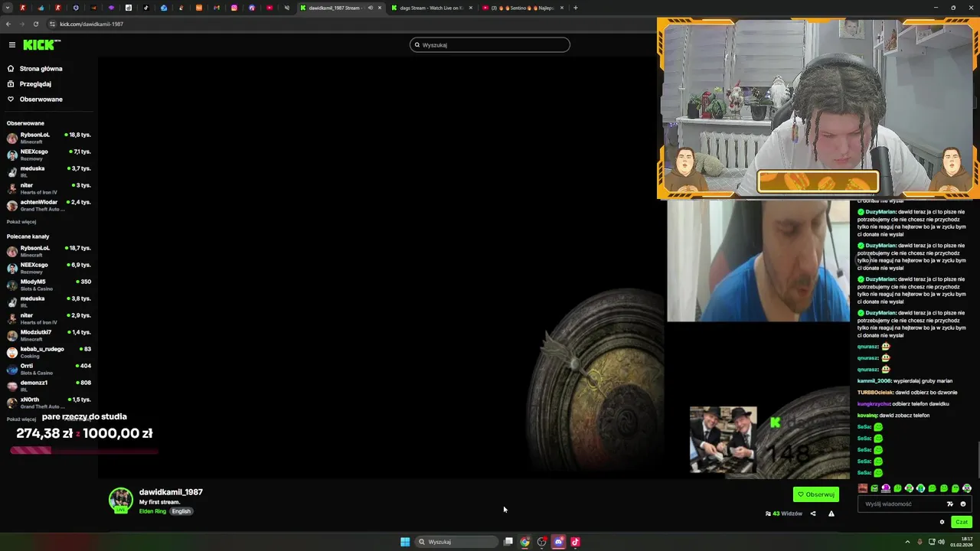The width and height of the screenshot is (980, 551).
Task: Open a new browser tab
Action: (576, 8)
